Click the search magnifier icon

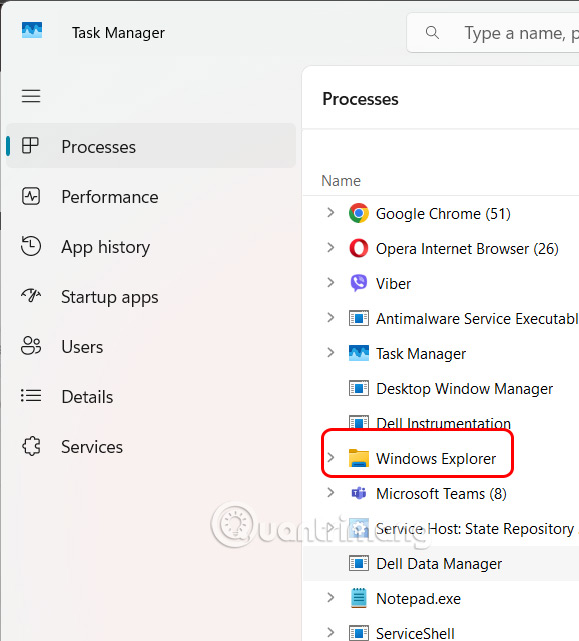[x=432, y=32]
